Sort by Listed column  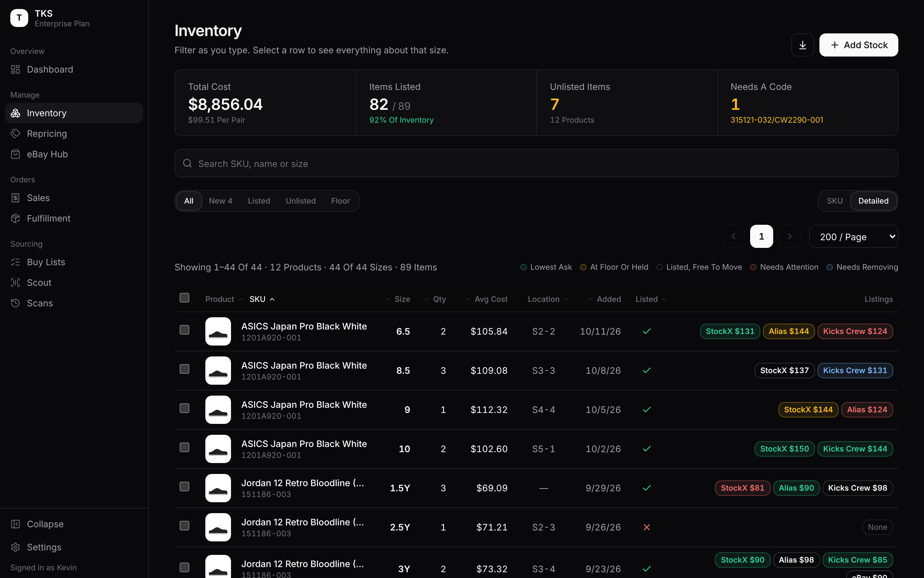pyautogui.click(x=651, y=299)
